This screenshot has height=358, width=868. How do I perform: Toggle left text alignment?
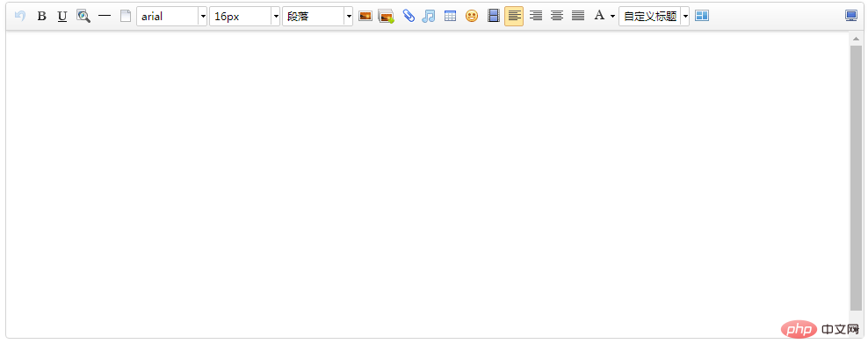(x=514, y=16)
